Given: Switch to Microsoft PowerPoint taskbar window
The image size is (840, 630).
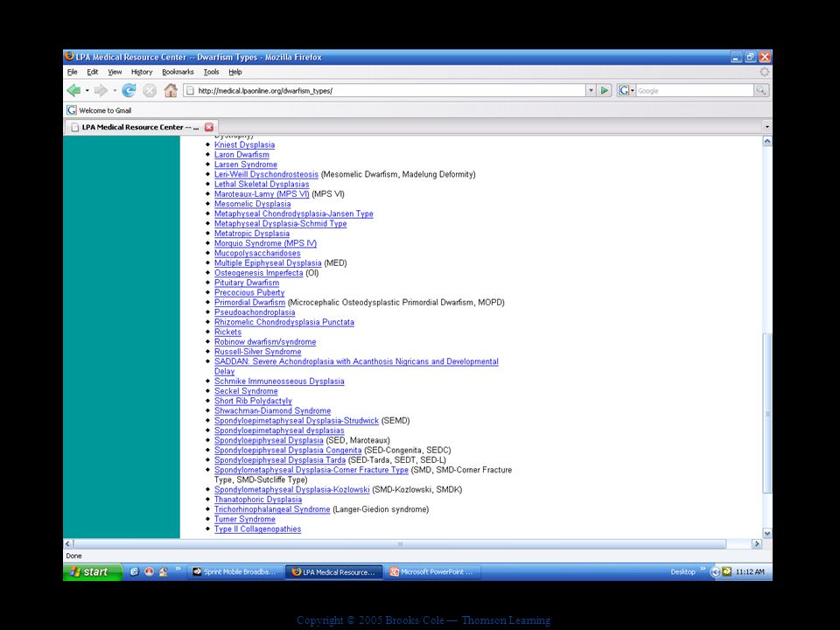Looking at the screenshot, I should pyautogui.click(x=431, y=571).
